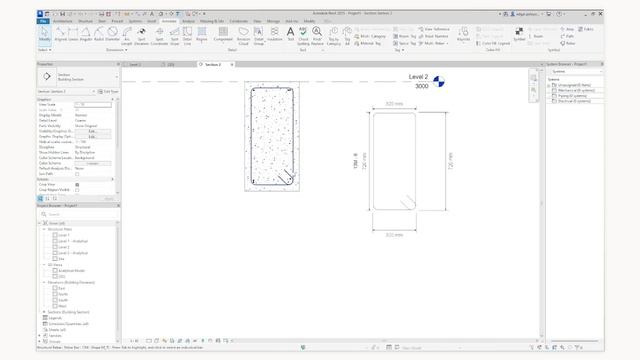Switch to the Structure ribbon tab
Image resolution: width=640 pixels, height=360 pixels.
pyautogui.click(x=85, y=21)
